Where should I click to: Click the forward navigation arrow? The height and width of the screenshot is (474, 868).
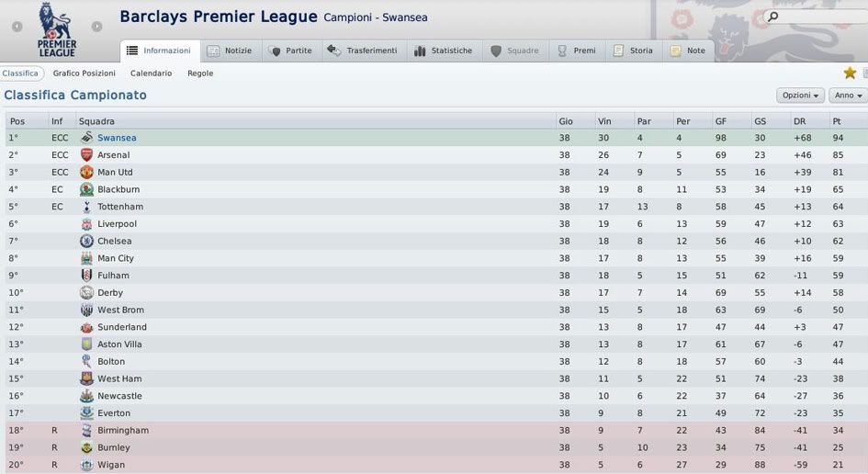(99, 27)
